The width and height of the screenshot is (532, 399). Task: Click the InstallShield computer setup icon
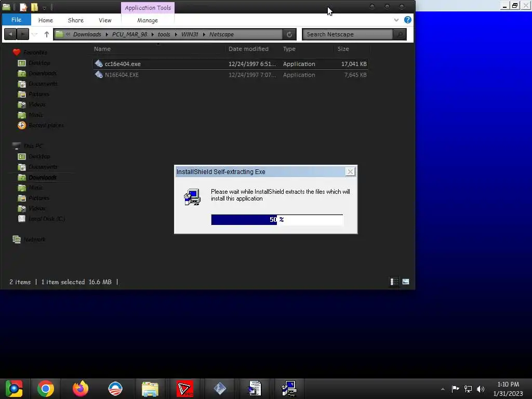click(x=192, y=197)
